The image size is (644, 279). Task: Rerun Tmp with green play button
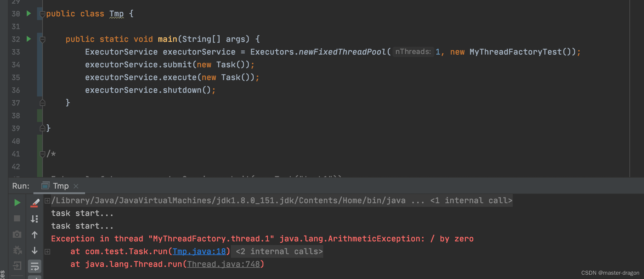click(17, 203)
